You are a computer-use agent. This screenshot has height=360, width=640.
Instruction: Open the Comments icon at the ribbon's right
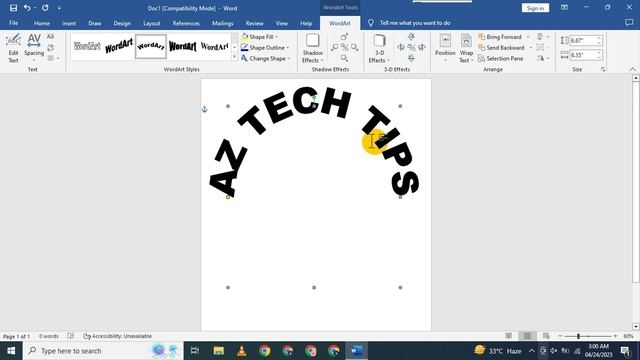tap(629, 23)
